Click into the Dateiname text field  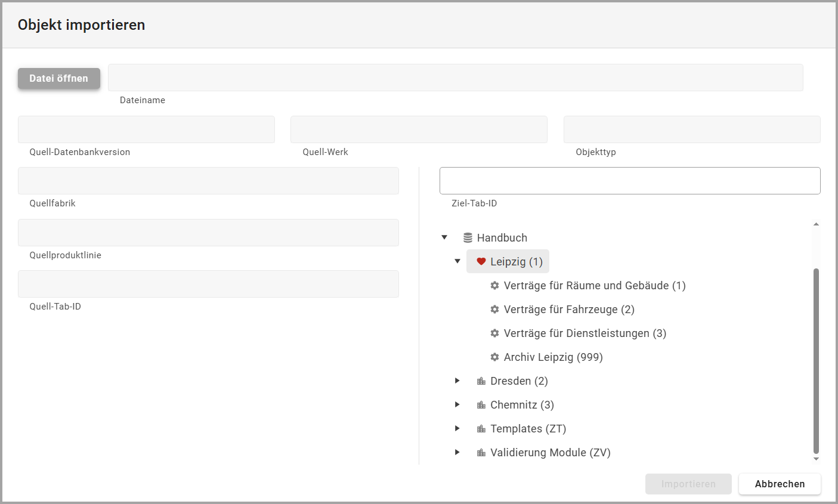[455, 78]
